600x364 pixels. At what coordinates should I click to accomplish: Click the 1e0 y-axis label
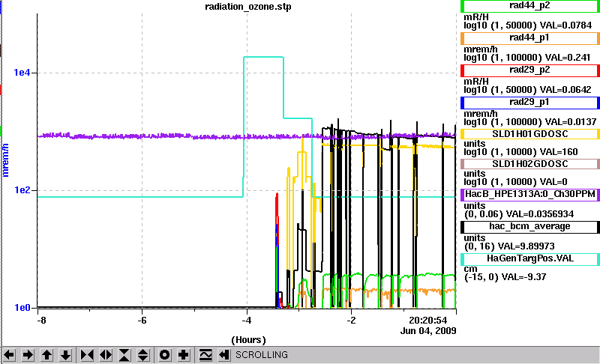pos(22,308)
